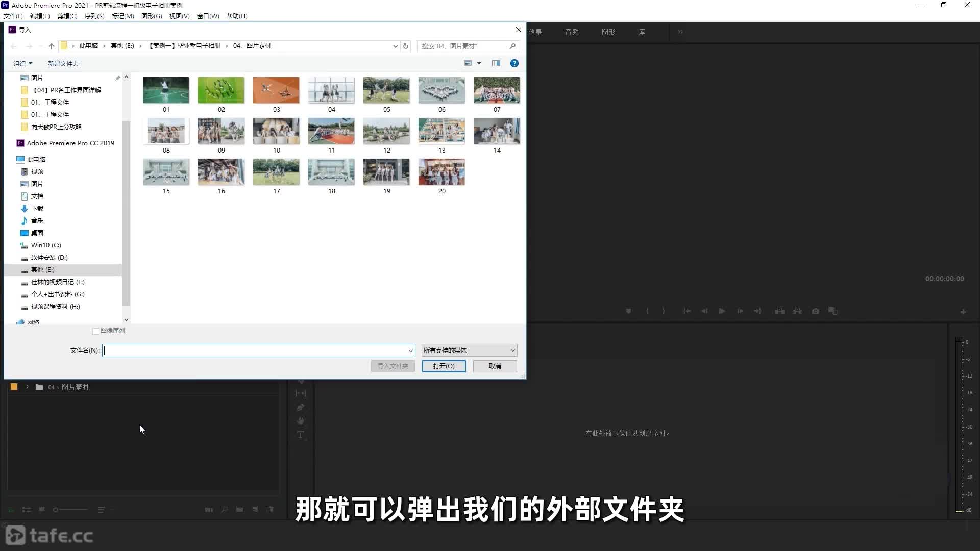Click the orange label swatch of bin
The image size is (980, 551).
[x=14, y=387]
